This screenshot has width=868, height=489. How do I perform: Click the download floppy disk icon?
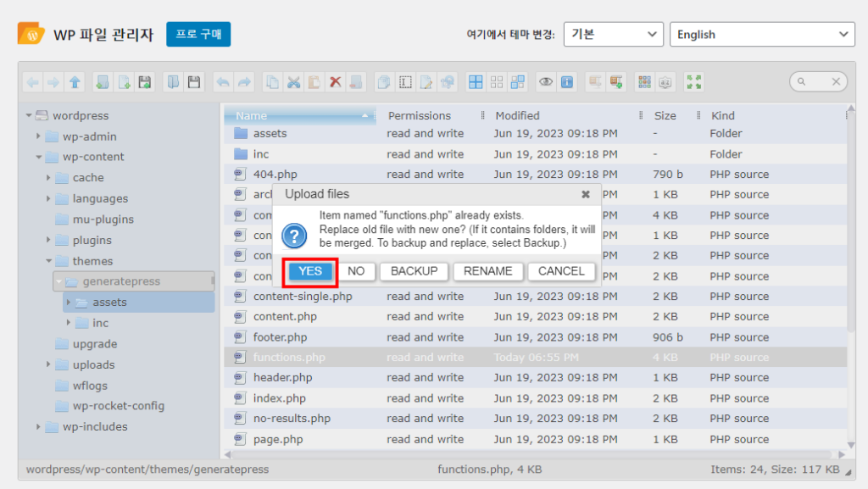click(194, 82)
